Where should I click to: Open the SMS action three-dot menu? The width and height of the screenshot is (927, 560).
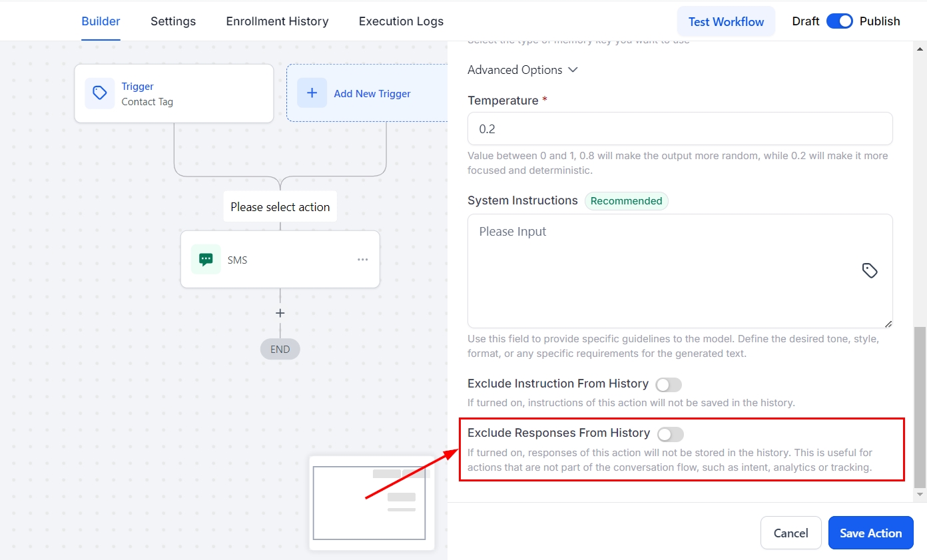362,260
